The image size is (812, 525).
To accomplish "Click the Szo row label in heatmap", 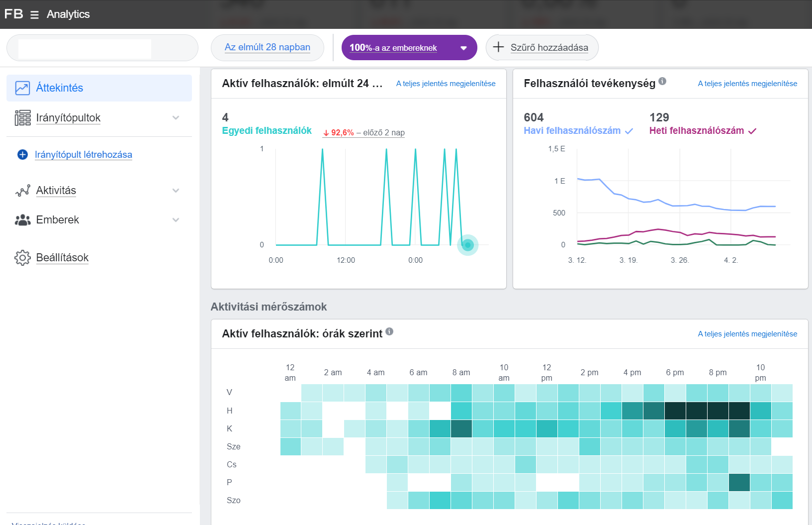I will [233, 501].
